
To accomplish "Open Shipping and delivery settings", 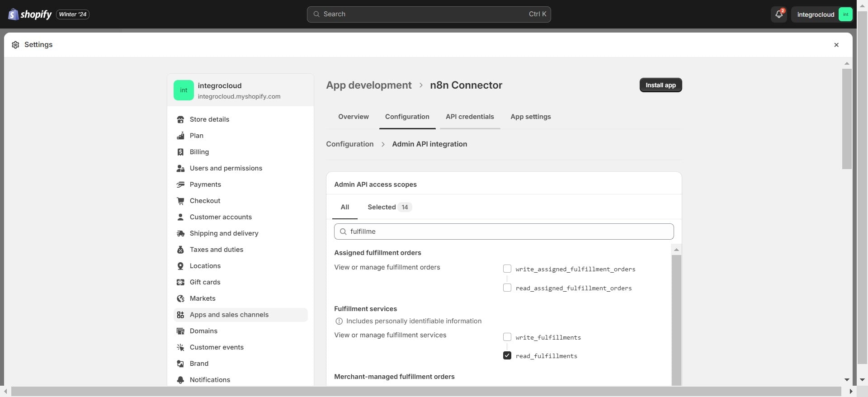I will tap(241, 233).
